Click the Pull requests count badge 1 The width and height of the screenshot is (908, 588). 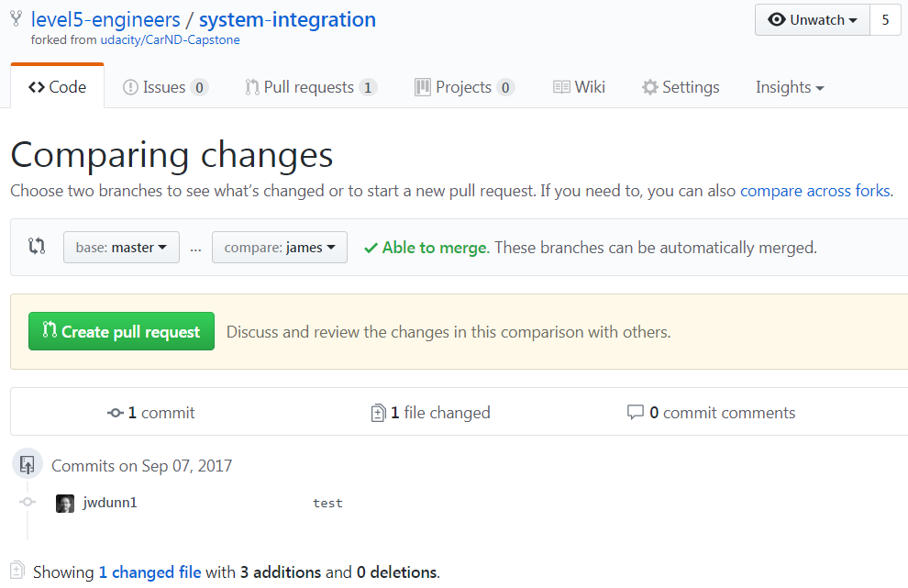[368, 87]
